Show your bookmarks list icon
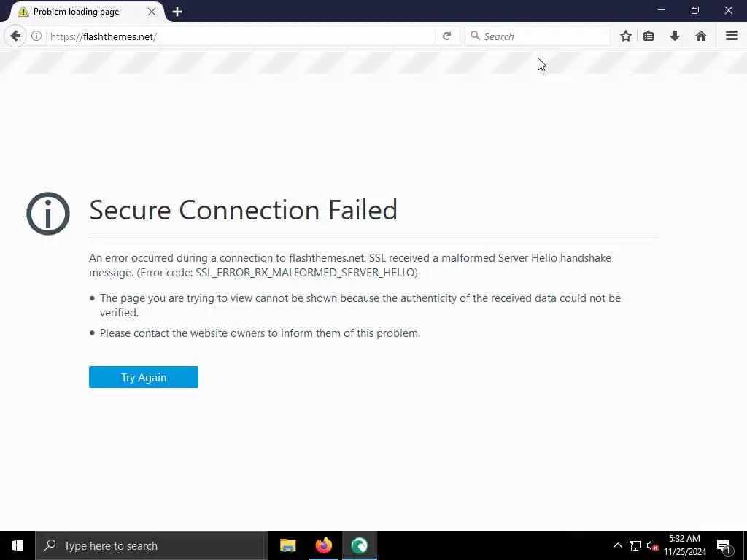Viewport: 747px width, 560px height. click(x=649, y=36)
